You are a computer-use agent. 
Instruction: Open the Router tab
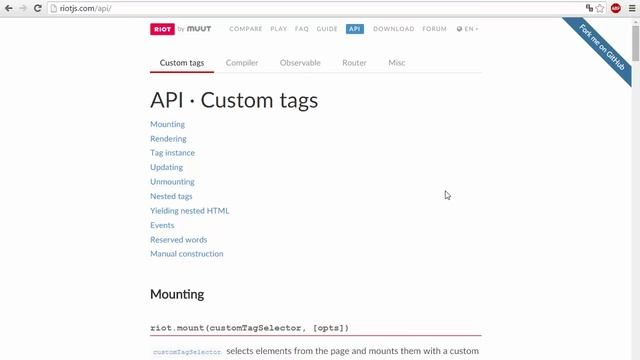354,63
